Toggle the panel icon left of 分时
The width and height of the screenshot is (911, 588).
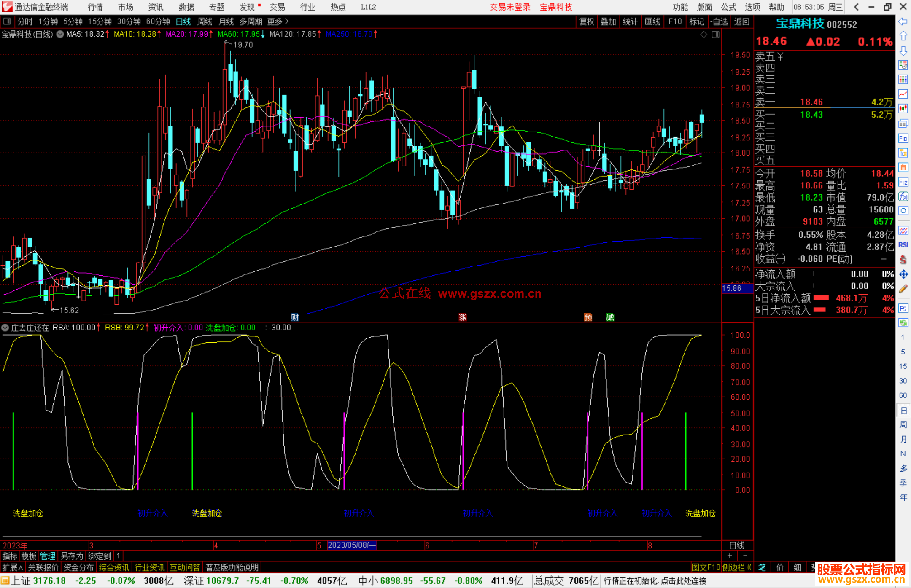(x=7, y=21)
